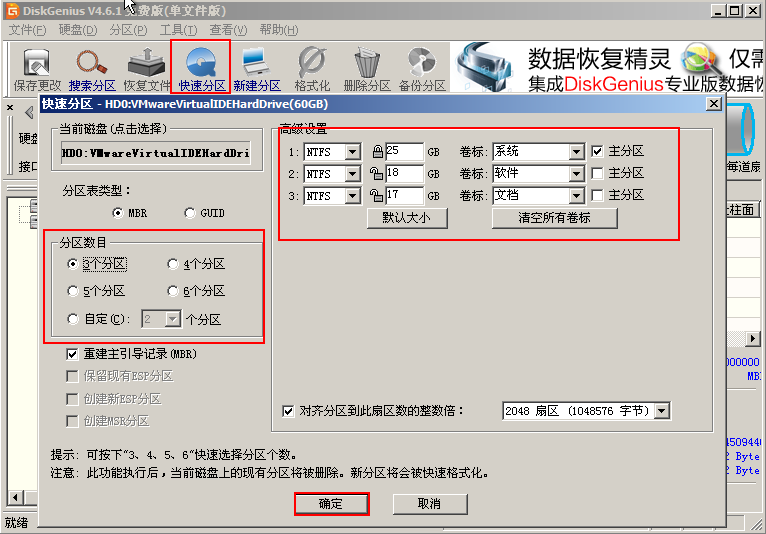
Task: Open the volume label dropdown showing 系统
Action: coord(576,152)
